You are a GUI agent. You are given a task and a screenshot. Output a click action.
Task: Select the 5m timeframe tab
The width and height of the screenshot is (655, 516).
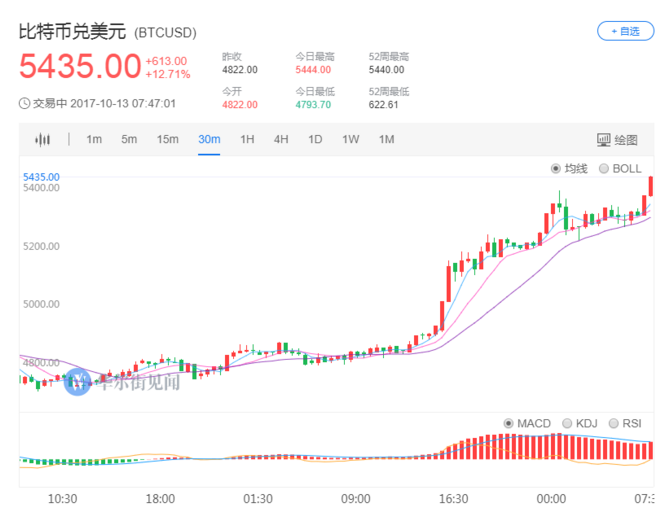coord(129,139)
